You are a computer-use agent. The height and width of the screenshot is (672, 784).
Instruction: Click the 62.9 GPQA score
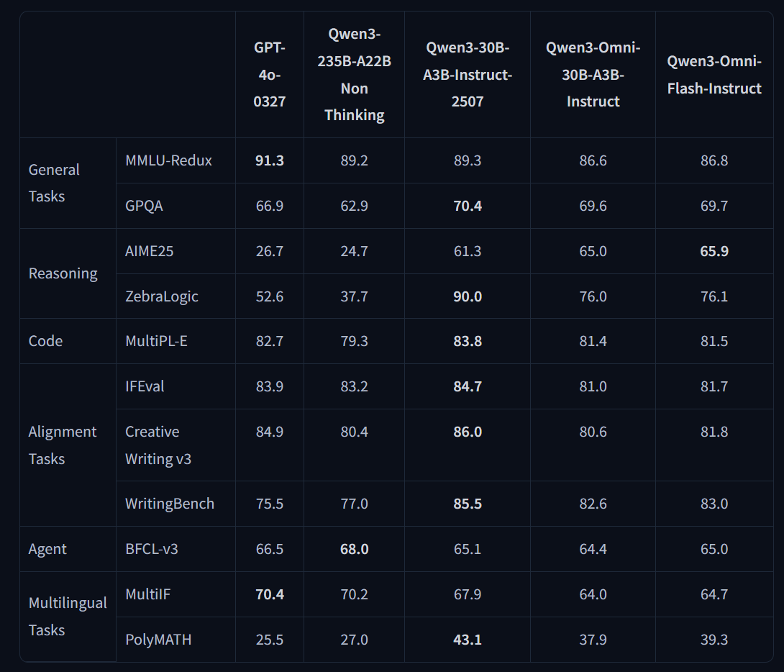[x=354, y=206]
